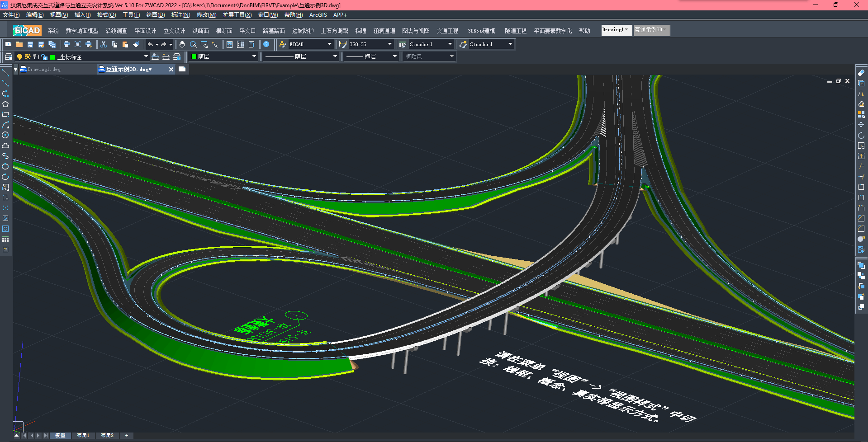Expand the EICAD text style dropdown
This screenshot has width=868, height=442.
tap(329, 44)
